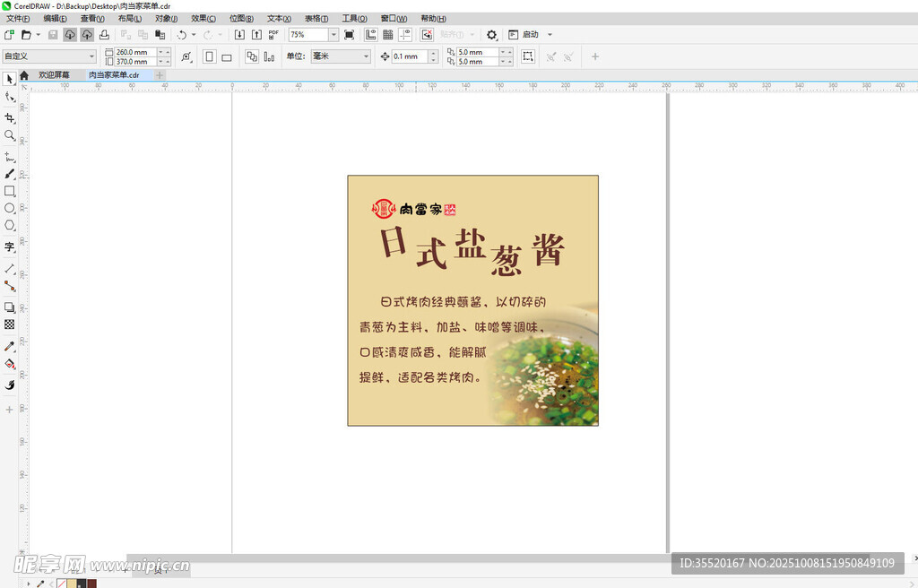Switch to the 欢迎屏幕 tab

(54, 75)
